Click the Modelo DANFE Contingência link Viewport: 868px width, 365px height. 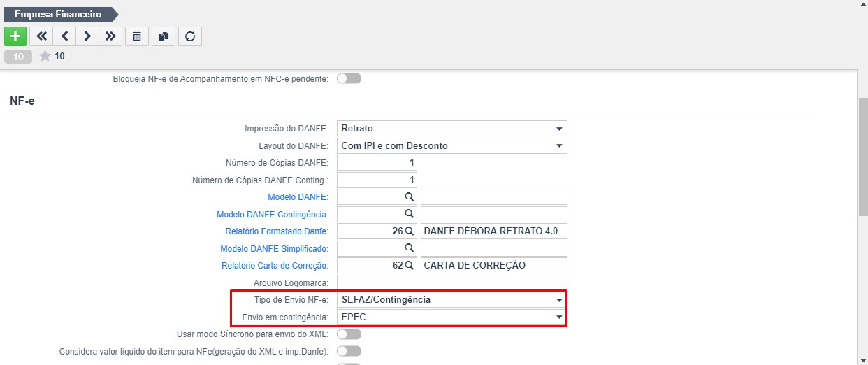[273, 214]
